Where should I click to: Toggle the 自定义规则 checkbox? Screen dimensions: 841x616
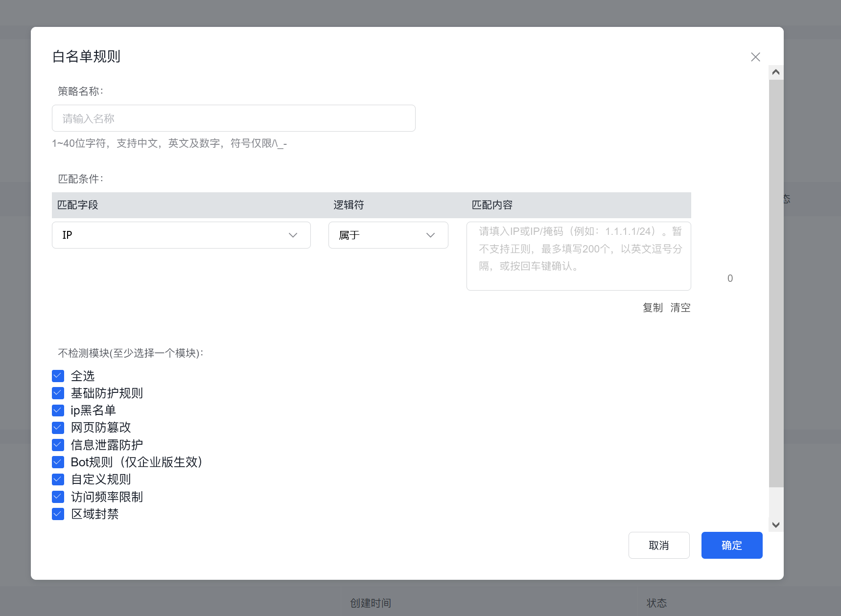coord(58,479)
